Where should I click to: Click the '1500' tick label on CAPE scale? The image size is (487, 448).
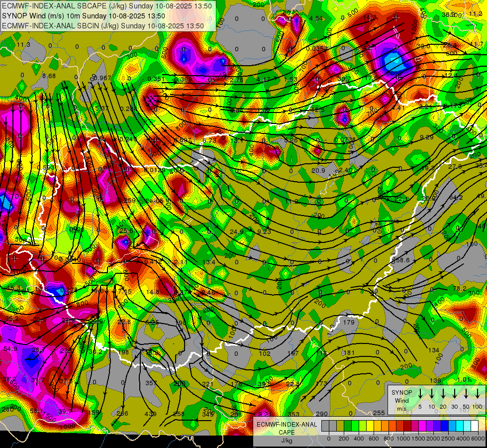pos(418,439)
